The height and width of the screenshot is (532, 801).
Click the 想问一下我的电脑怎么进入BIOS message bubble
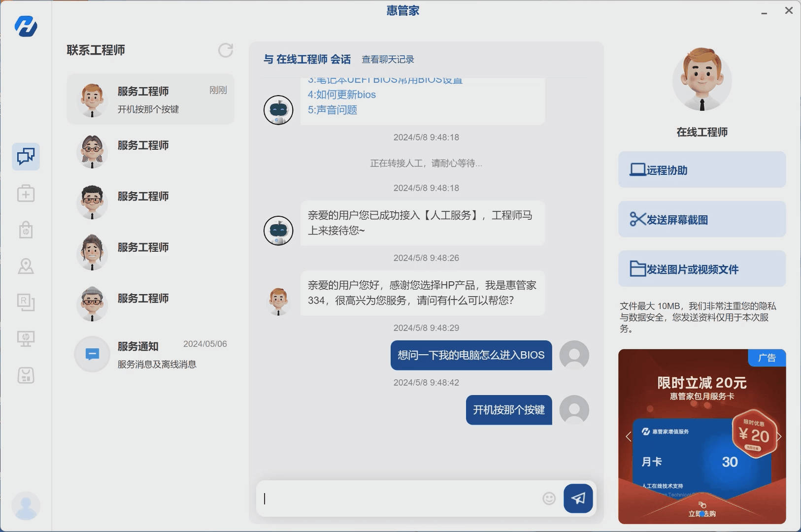(471, 355)
